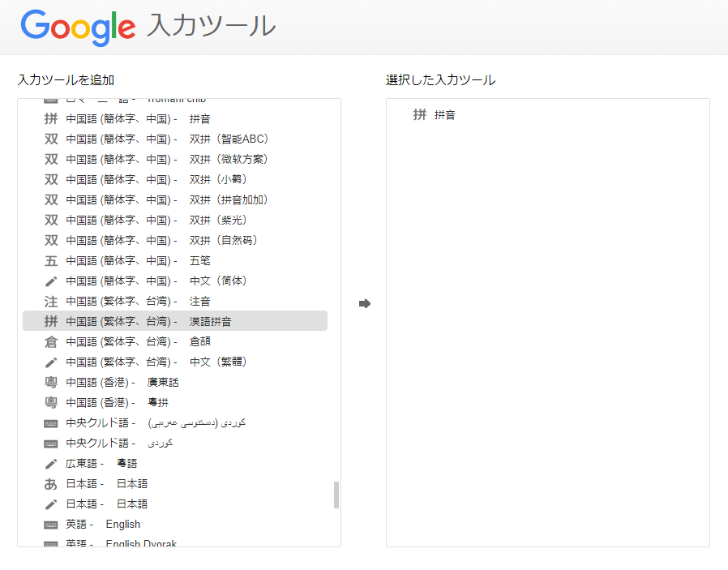Choose 中国語 (繁体字、台湾) - 倉頡
This screenshot has width=728, height=570.
[x=138, y=342]
